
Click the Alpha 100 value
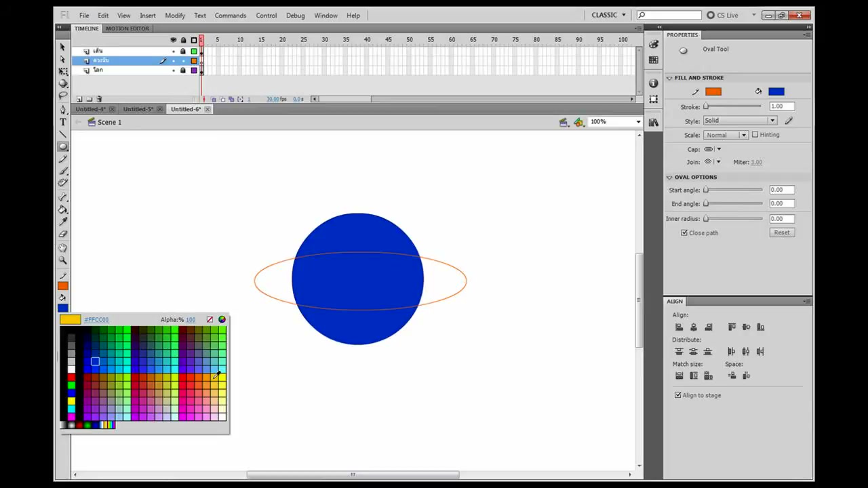(x=191, y=320)
